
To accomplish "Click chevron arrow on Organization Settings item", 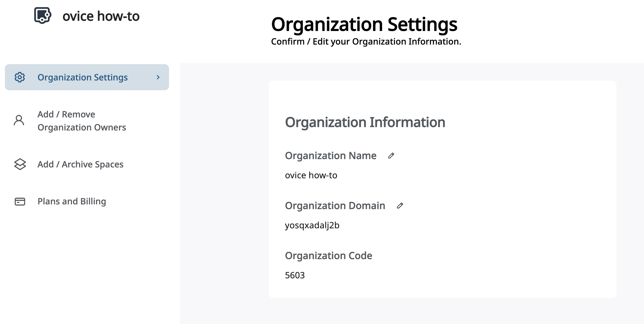I will click(158, 77).
